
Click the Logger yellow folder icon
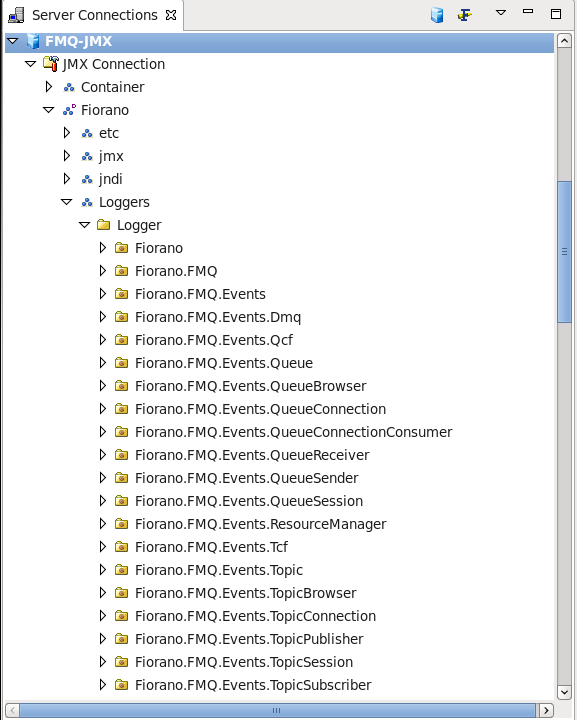(104, 225)
